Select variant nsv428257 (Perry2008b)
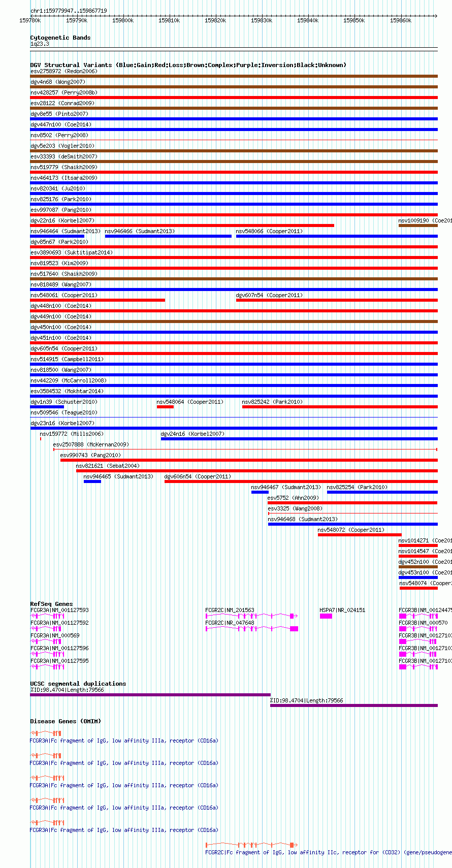This screenshot has width=452, height=868. (x=64, y=92)
